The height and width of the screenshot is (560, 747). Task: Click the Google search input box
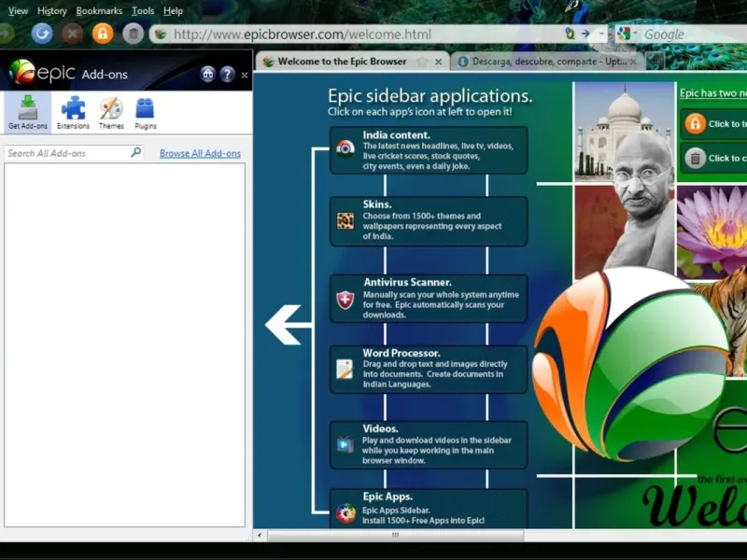(x=695, y=35)
